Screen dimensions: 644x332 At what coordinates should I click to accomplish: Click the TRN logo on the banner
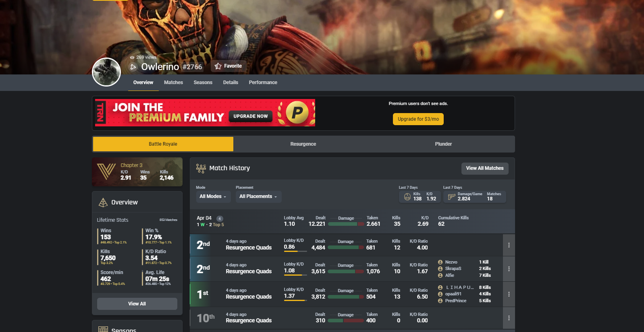(100, 113)
